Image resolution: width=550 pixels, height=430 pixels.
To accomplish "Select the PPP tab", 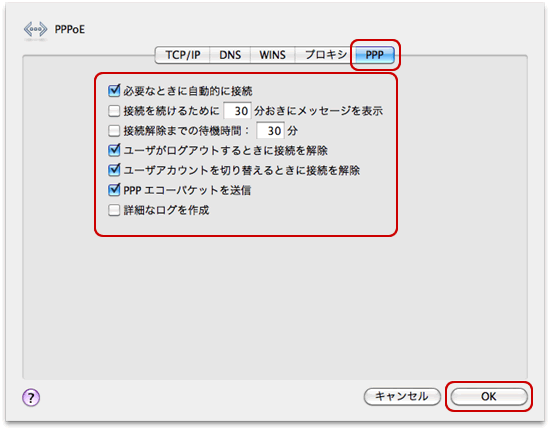I will [x=375, y=55].
